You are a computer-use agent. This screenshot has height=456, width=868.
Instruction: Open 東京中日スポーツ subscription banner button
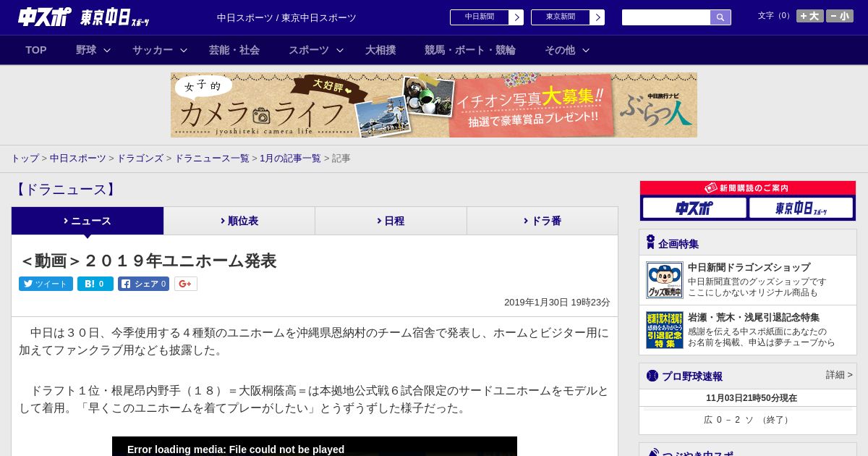pyautogui.click(x=801, y=208)
